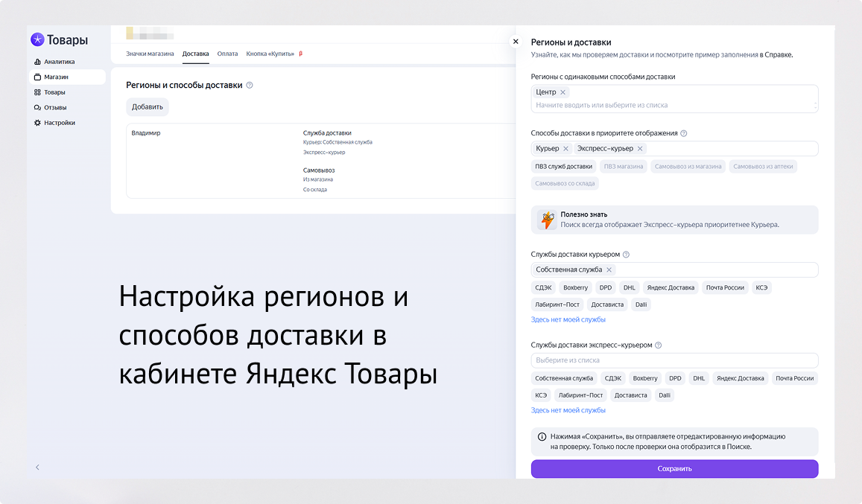Follow the Здесь нет моей службы link
This screenshot has height=504, width=862.
click(x=568, y=319)
